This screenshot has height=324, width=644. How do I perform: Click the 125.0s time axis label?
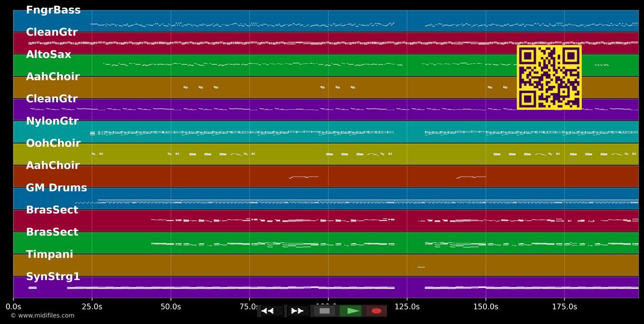407,306
